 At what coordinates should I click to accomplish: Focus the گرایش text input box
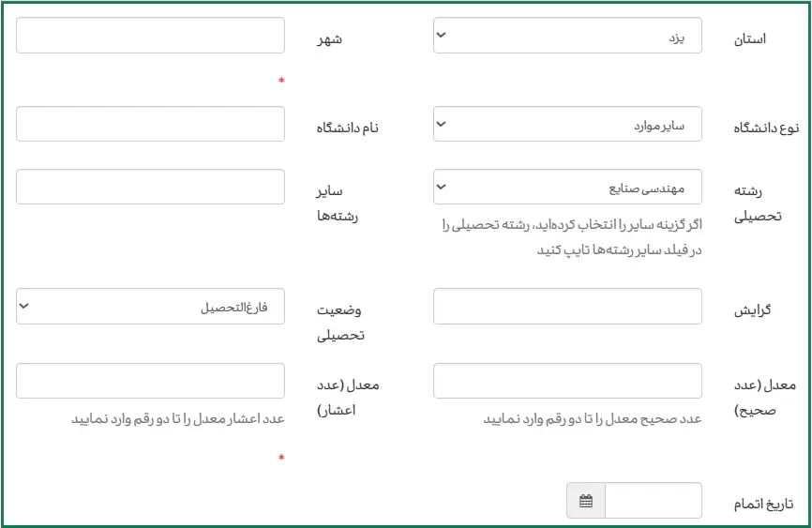click(567, 307)
